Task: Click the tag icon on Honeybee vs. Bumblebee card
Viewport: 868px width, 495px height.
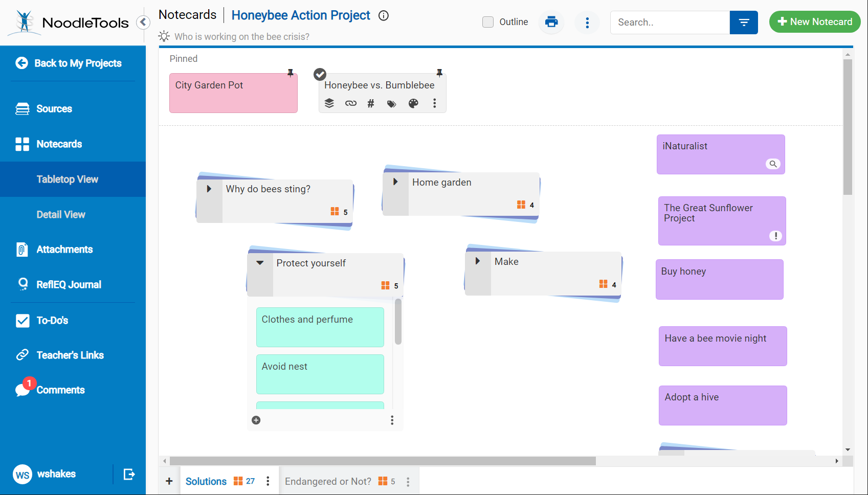Action: click(x=391, y=104)
